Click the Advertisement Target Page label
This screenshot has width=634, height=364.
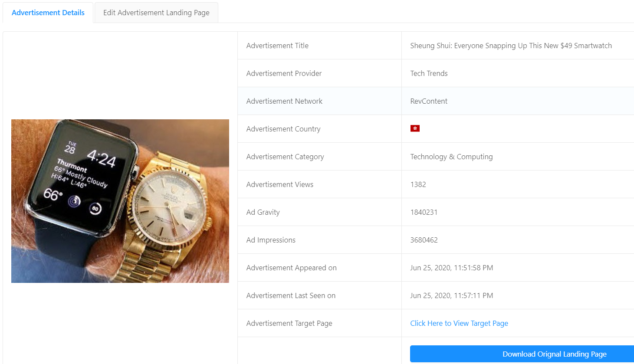point(289,323)
